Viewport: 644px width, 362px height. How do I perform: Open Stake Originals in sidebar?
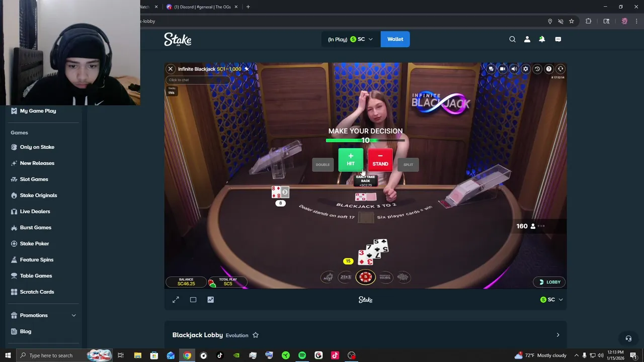pos(39,195)
